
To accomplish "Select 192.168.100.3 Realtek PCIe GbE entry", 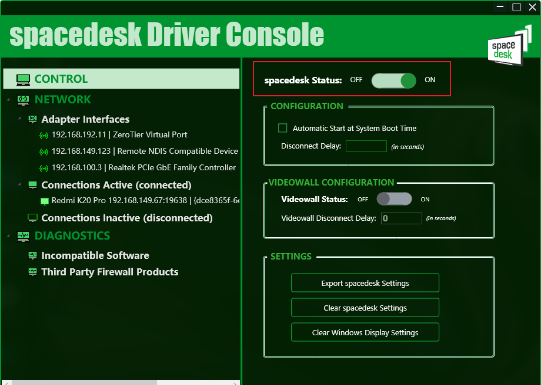I will point(144,168).
